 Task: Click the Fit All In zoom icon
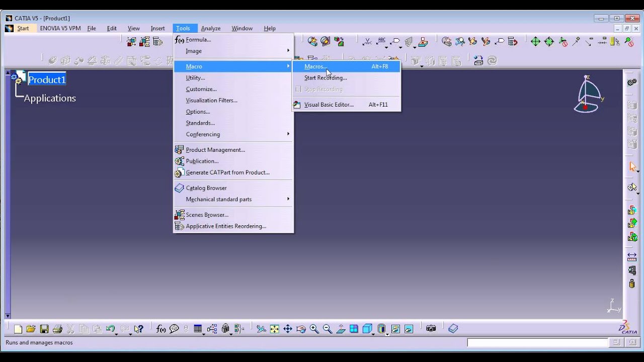tap(274, 328)
